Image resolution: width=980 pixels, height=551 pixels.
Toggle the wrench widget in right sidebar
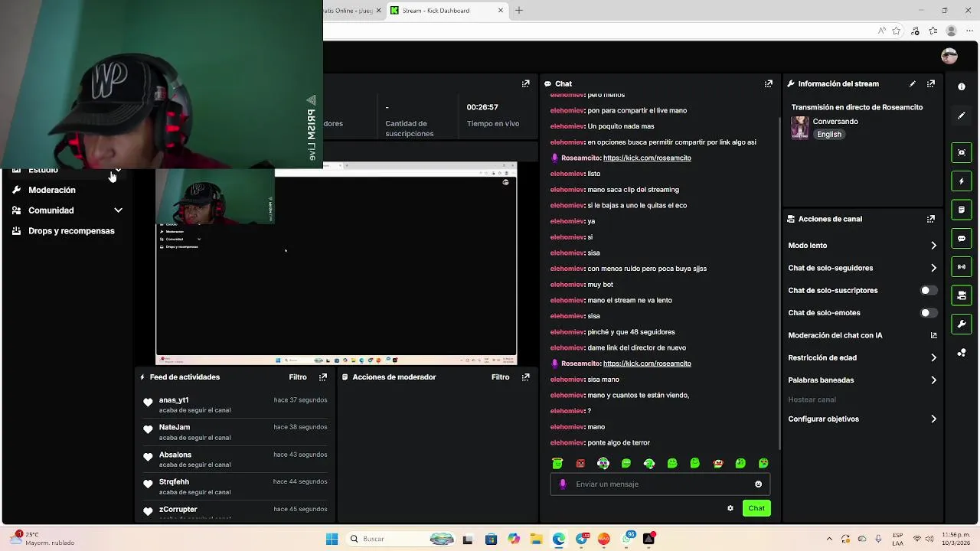coord(962,324)
